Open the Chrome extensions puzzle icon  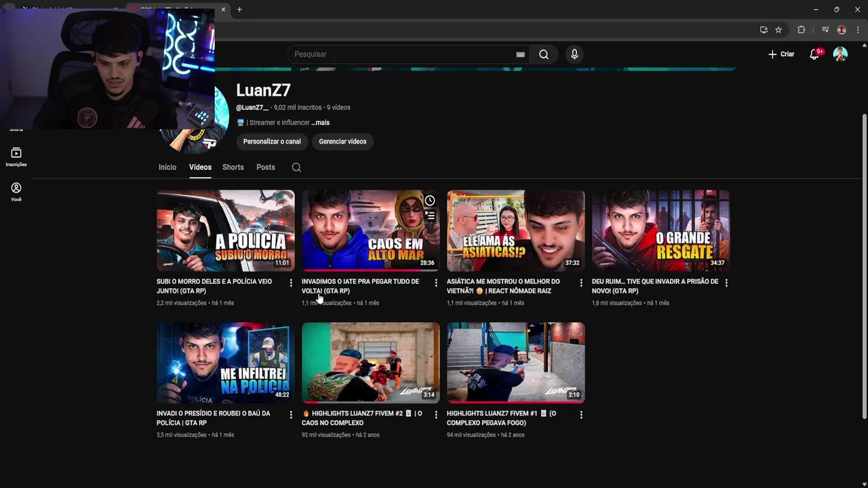tap(801, 30)
